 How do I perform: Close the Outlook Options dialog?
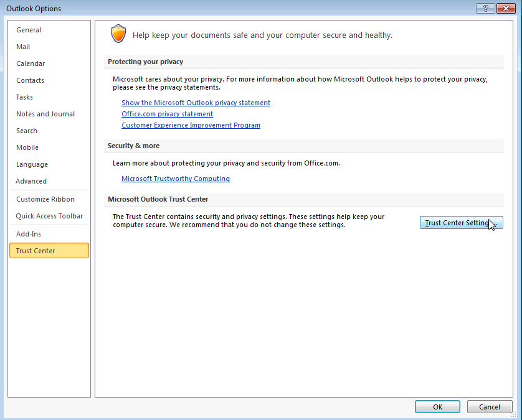coord(506,8)
